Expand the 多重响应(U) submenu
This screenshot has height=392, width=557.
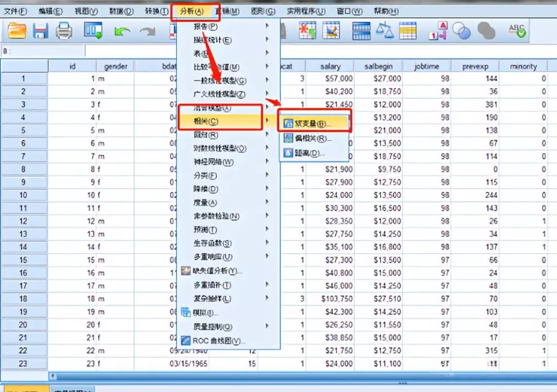(x=228, y=257)
